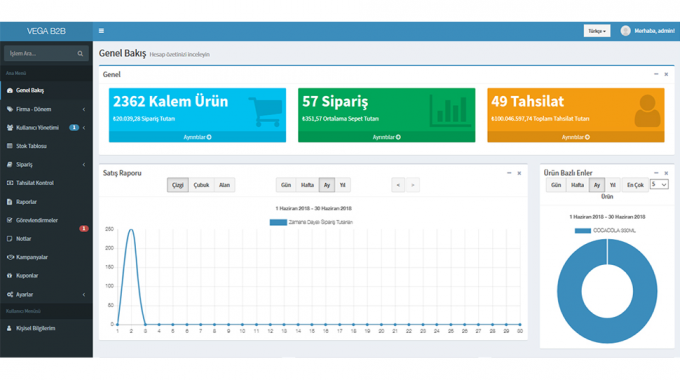
Task: Click the person icon on Tahsilat card
Action: [647, 111]
